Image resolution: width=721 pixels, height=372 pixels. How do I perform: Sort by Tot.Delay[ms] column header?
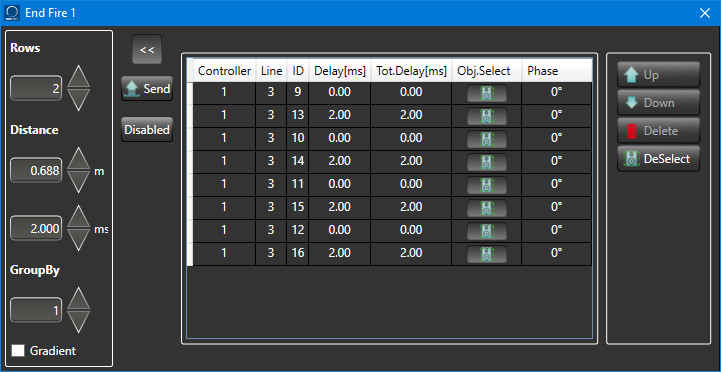[x=411, y=71]
